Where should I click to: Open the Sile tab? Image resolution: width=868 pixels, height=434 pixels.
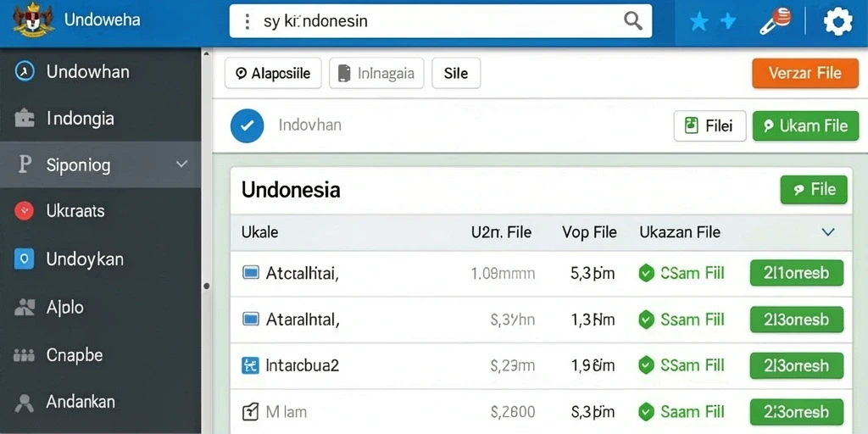(456, 73)
